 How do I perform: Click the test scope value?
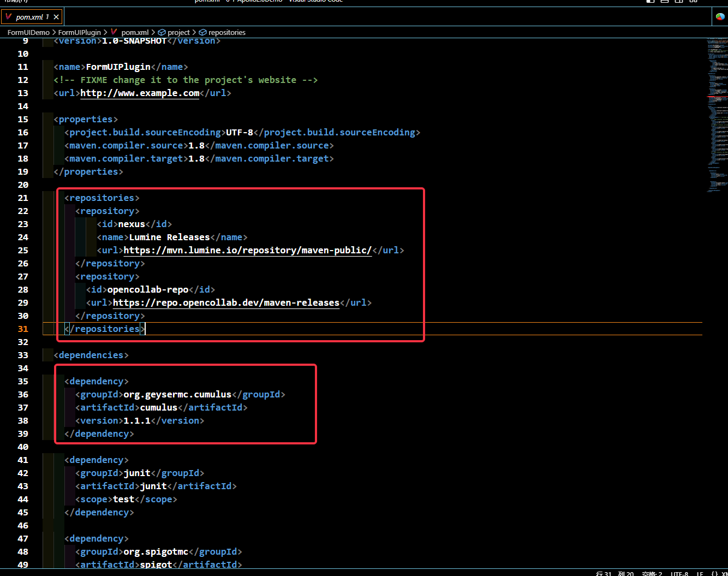tap(123, 499)
